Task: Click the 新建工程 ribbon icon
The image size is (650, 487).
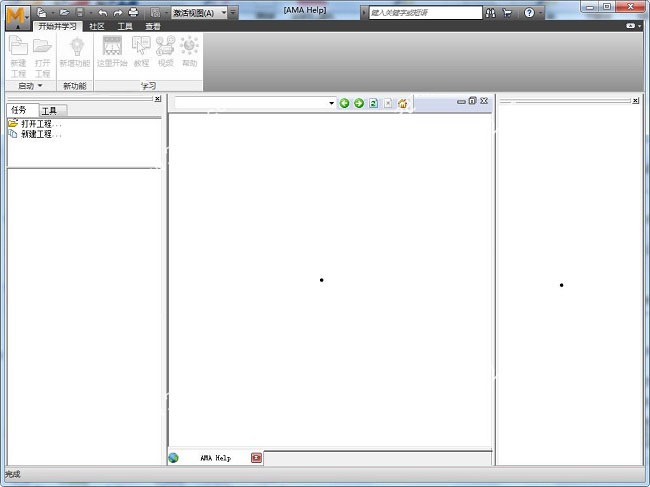Action: [x=19, y=53]
